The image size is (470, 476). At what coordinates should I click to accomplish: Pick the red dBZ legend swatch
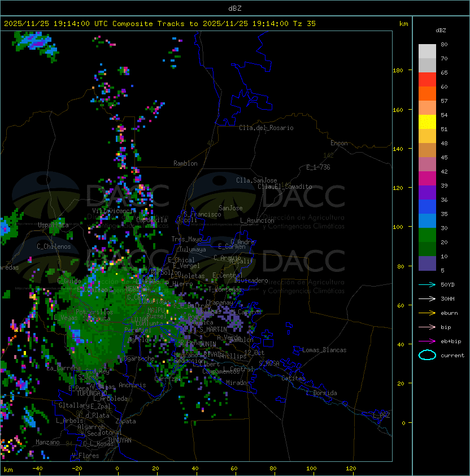(427, 80)
